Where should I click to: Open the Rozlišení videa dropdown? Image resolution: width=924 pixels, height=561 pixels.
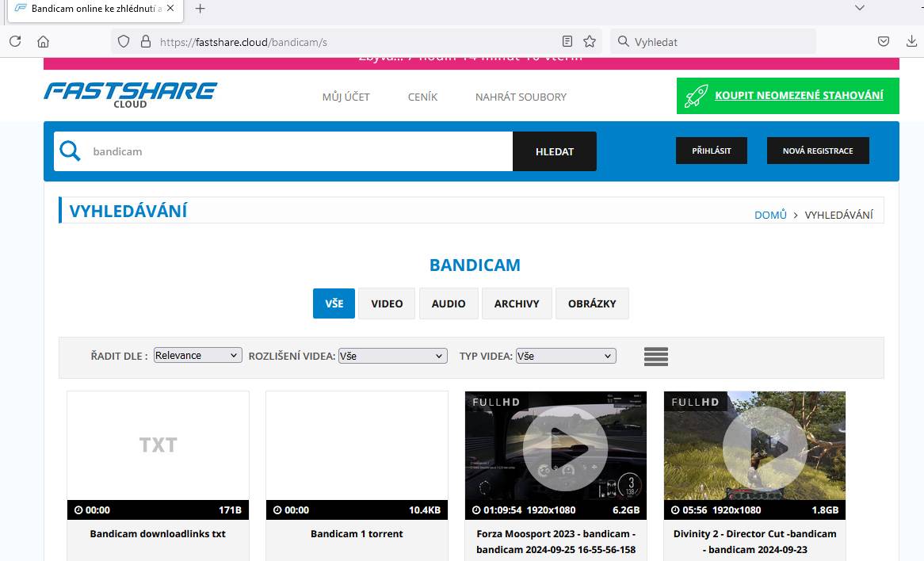(x=392, y=356)
